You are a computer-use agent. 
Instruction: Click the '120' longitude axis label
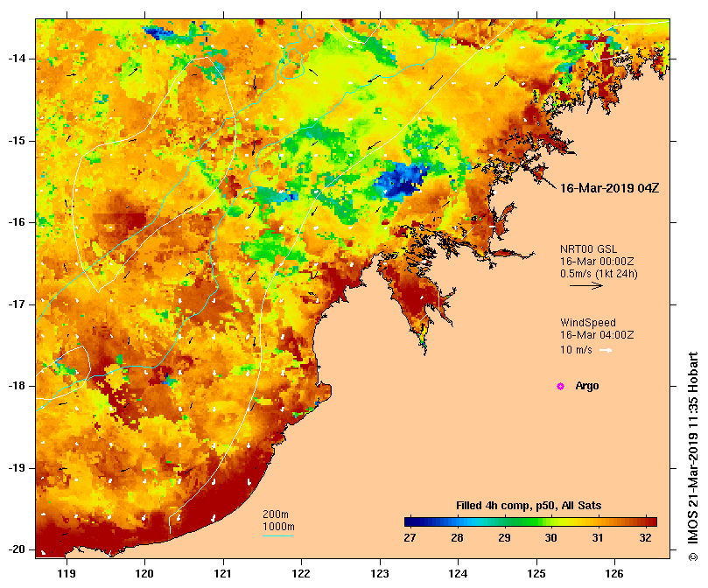[x=144, y=574]
